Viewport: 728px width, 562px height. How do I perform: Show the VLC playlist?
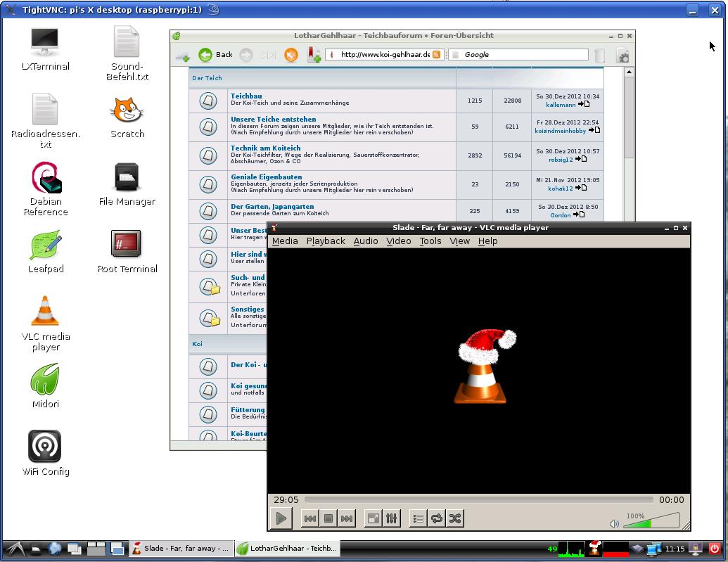point(419,518)
